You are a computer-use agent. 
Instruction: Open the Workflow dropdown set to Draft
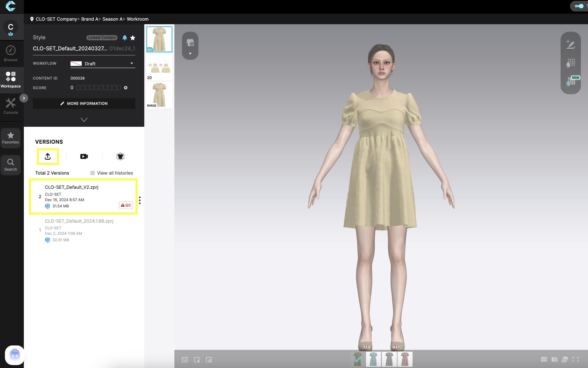[x=103, y=63]
